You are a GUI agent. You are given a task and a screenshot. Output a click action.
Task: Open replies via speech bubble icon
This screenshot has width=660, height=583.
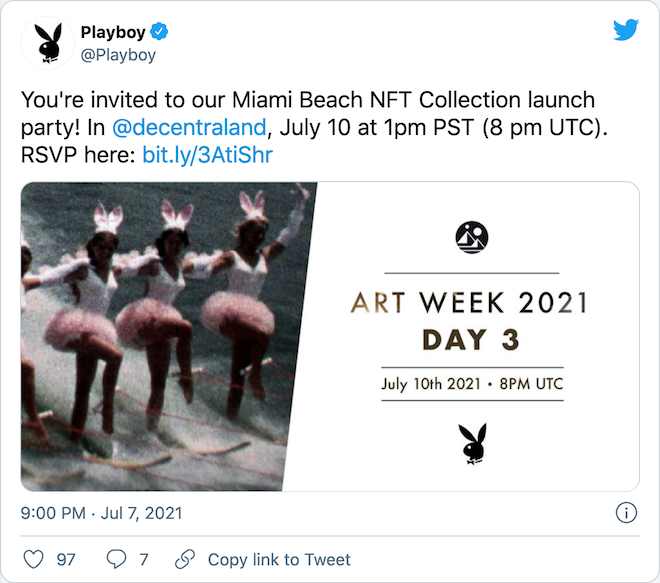(116, 559)
